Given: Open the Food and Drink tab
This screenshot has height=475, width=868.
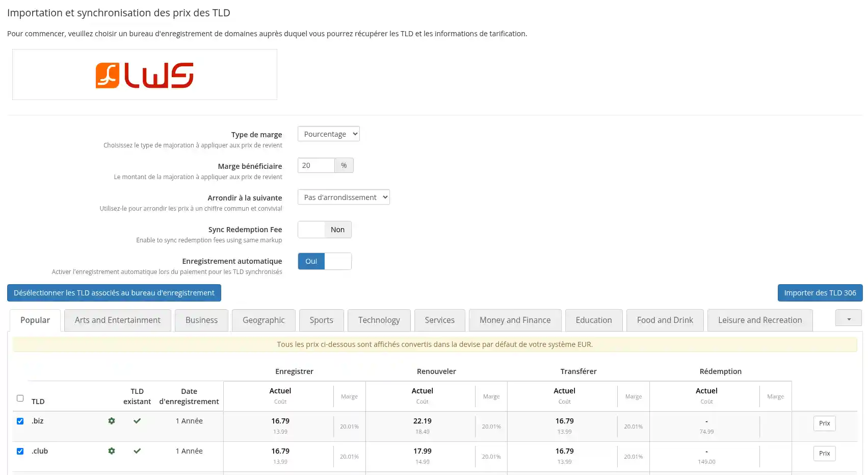Looking at the screenshot, I should click(665, 320).
